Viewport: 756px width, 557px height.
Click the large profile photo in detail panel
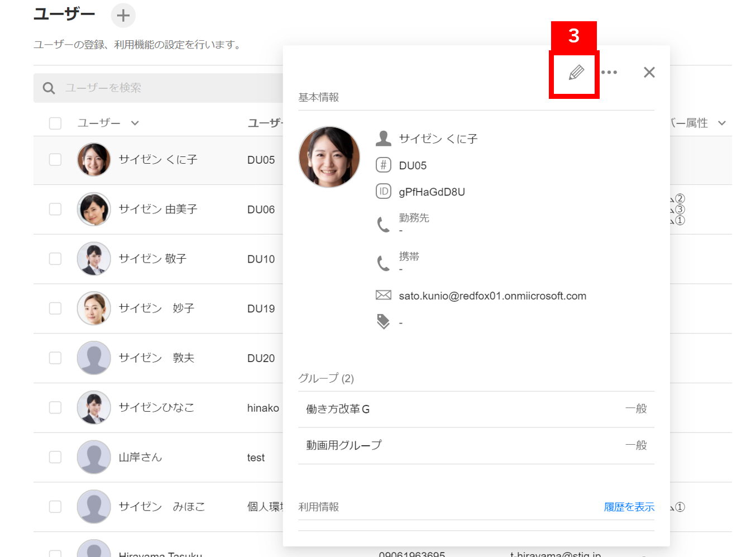329,156
